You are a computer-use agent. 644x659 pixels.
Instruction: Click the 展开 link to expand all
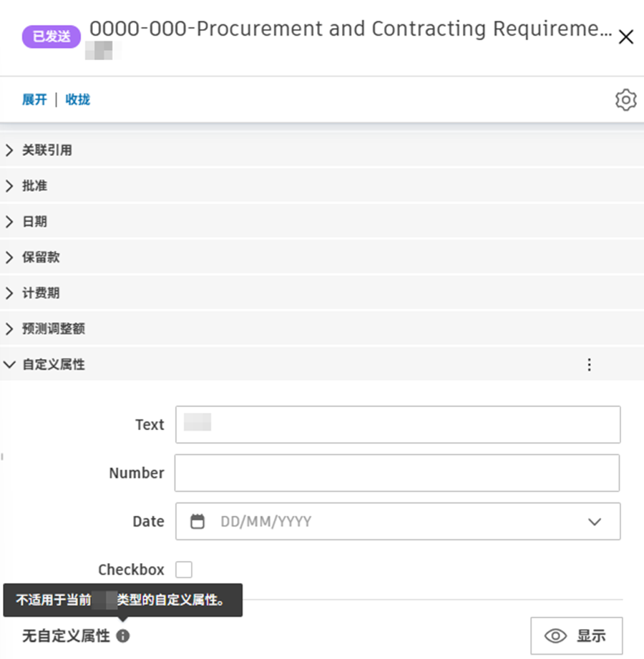tap(34, 100)
